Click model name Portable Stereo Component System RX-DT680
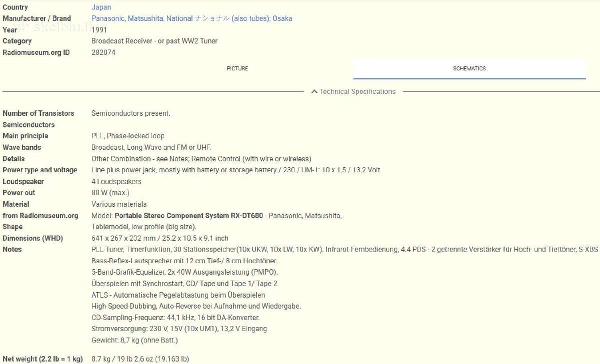This screenshot has width=600, height=364. 189,216
